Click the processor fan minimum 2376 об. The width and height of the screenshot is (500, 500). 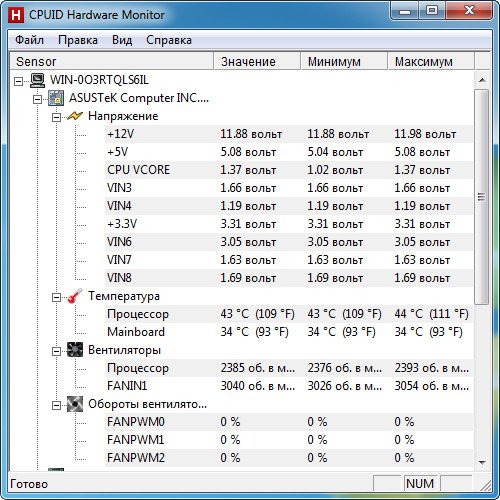[345, 368]
